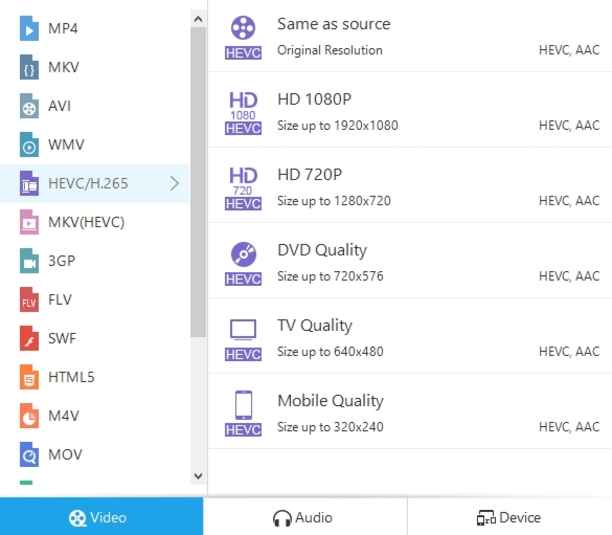Viewport: 612px width, 535px height.
Task: Expand the HEVC/H.265 chevron arrow
Action: (174, 183)
